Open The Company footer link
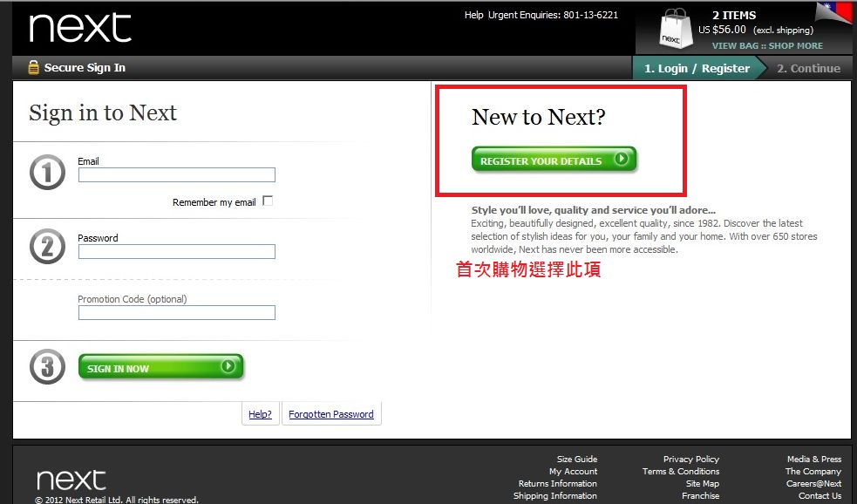This screenshot has width=857, height=504. click(x=813, y=471)
